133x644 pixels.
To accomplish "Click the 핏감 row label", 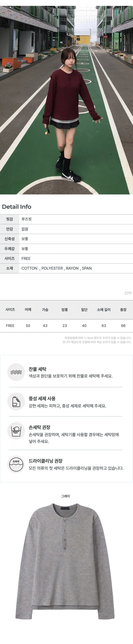I will tap(9, 219).
